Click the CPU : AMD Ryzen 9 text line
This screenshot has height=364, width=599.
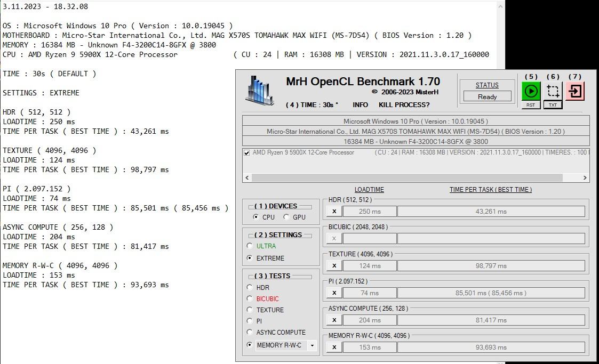(x=246, y=54)
